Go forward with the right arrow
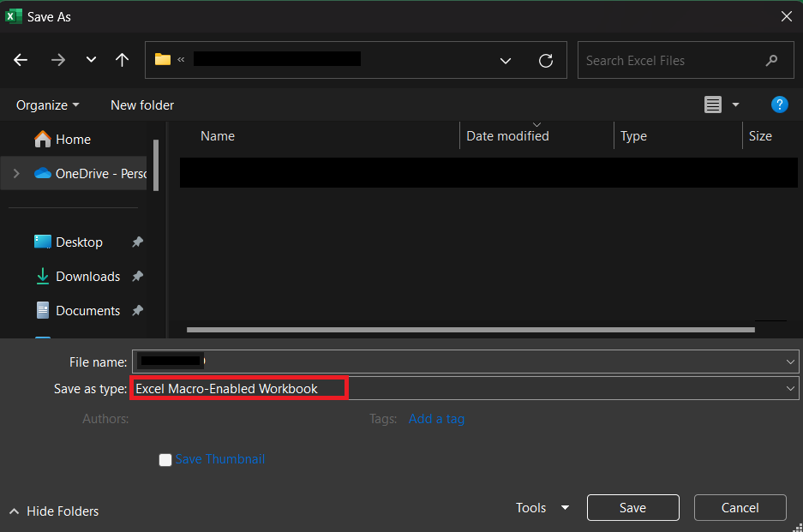The width and height of the screenshot is (803, 532). click(x=58, y=60)
